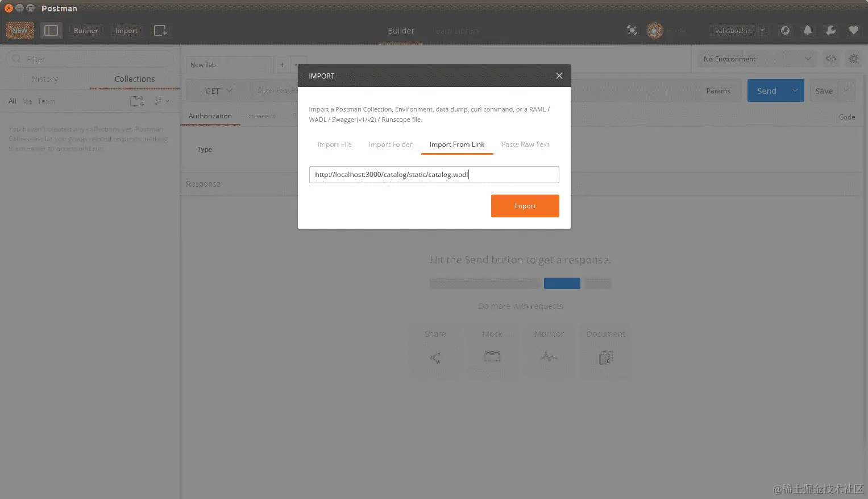This screenshot has width=868, height=499.
Task: Click the Import toolbar button
Action: point(126,31)
